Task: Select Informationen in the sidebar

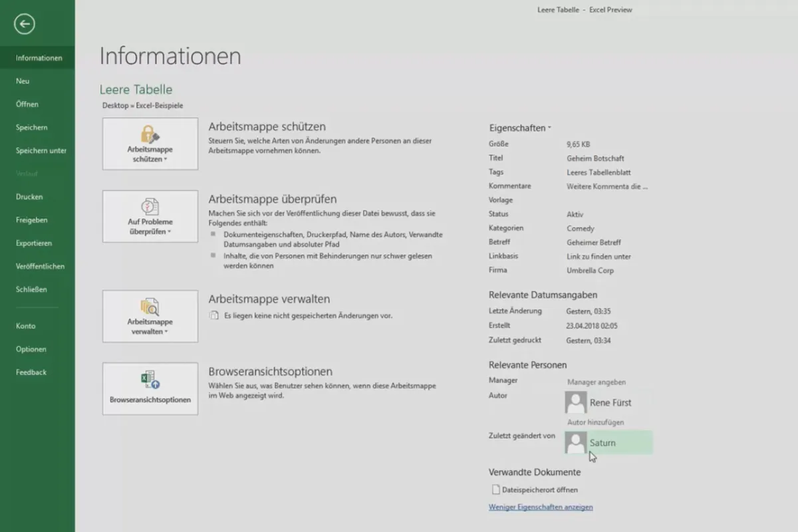Action: (37, 58)
